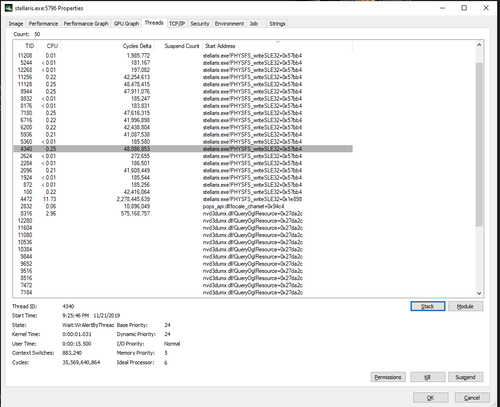Click the scrollbar up arrow
The height and width of the screenshot is (407, 500).
(479, 45)
